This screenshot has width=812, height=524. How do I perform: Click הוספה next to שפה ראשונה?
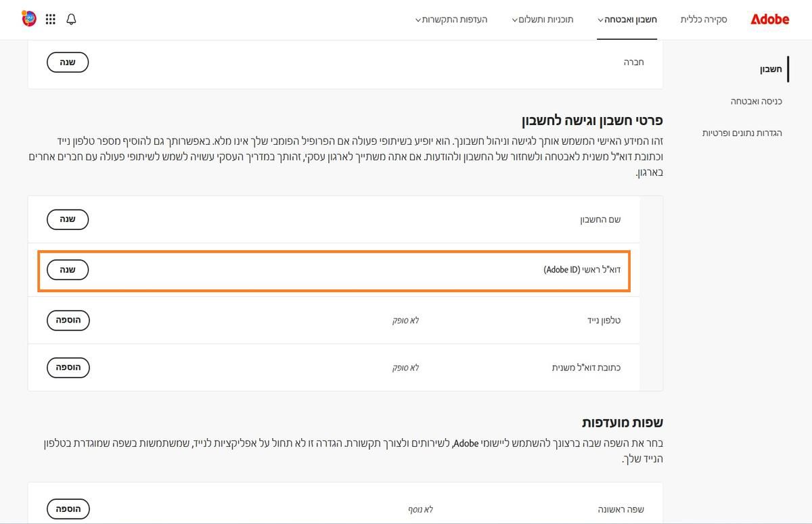68,508
